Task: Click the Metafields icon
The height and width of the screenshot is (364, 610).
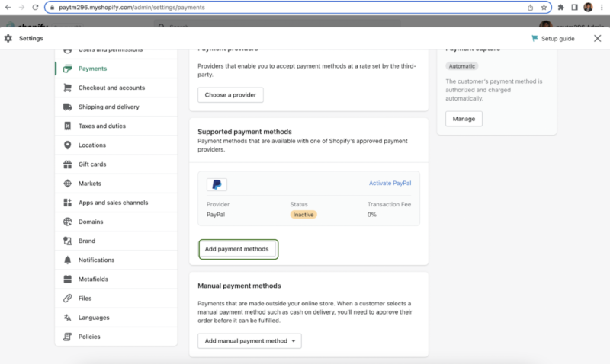Action: point(67,279)
